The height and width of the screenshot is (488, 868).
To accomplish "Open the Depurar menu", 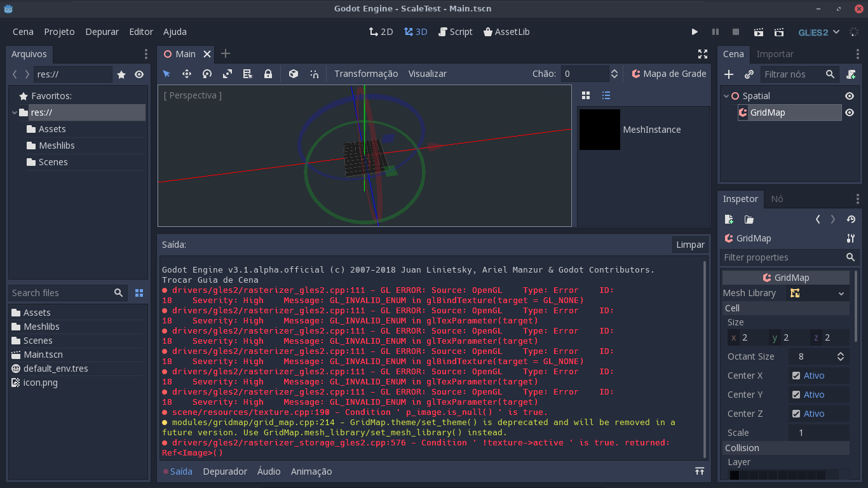I will pyautogui.click(x=102, y=31).
